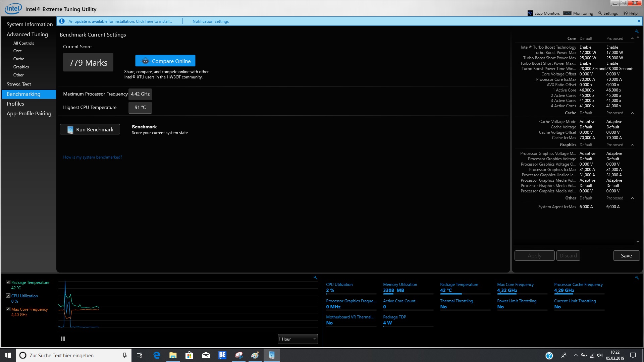Screen dimensions: 644x362
Task: Select Graphics under Advanced Tuning
Action: click(x=21, y=67)
